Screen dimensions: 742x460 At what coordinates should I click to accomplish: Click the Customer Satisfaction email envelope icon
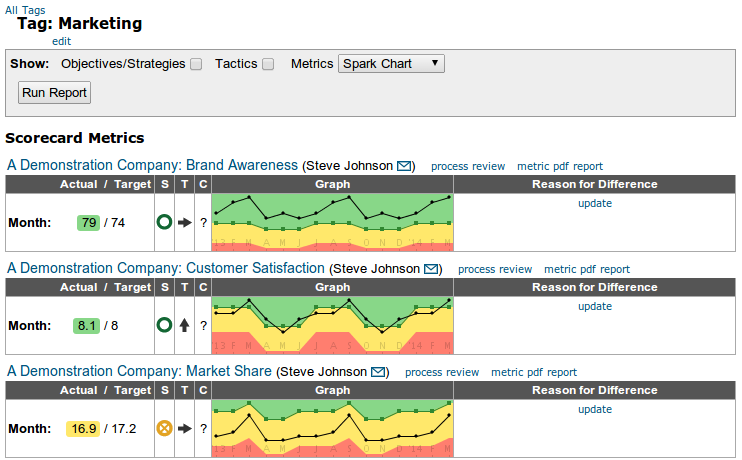pyautogui.click(x=432, y=269)
